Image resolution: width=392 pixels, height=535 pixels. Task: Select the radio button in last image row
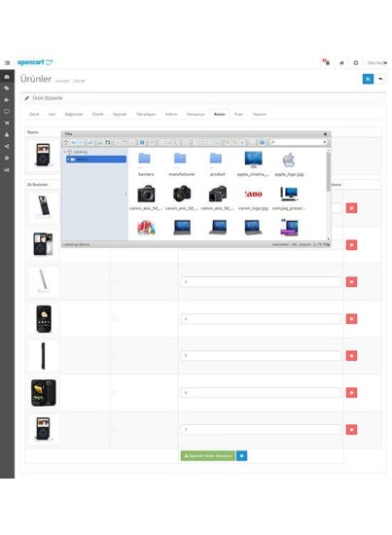click(x=115, y=430)
